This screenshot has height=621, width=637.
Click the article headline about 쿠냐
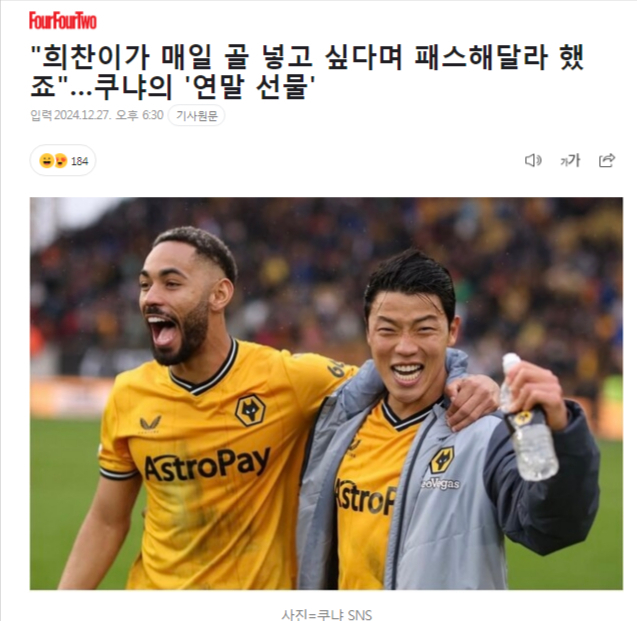(x=308, y=72)
